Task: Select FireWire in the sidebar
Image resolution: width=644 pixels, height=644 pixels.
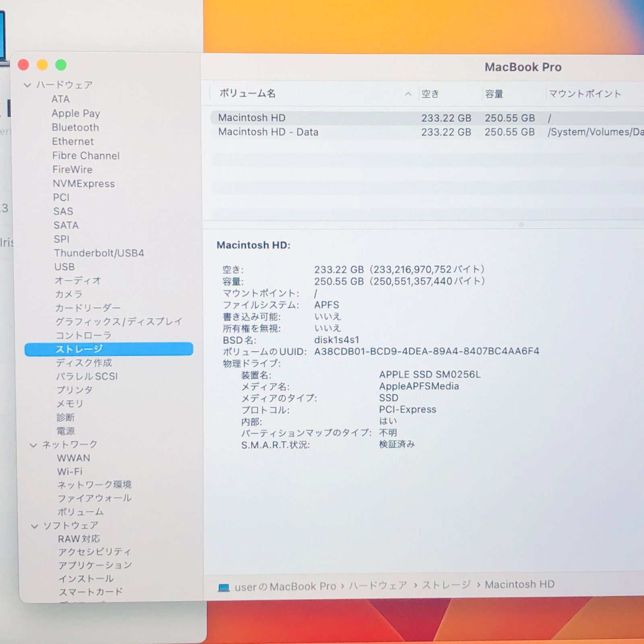Action: tap(72, 169)
